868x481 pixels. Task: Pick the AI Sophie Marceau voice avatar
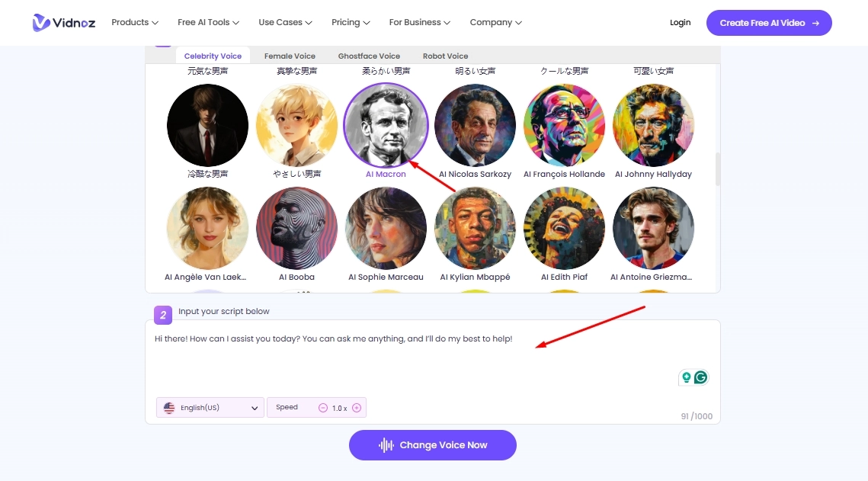[x=386, y=228]
